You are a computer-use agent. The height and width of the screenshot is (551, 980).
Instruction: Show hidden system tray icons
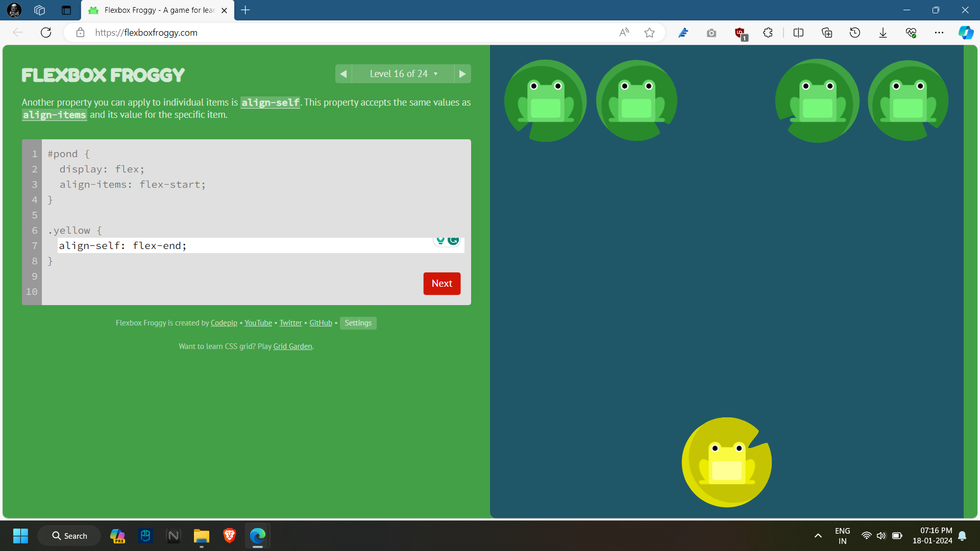(x=818, y=536)
